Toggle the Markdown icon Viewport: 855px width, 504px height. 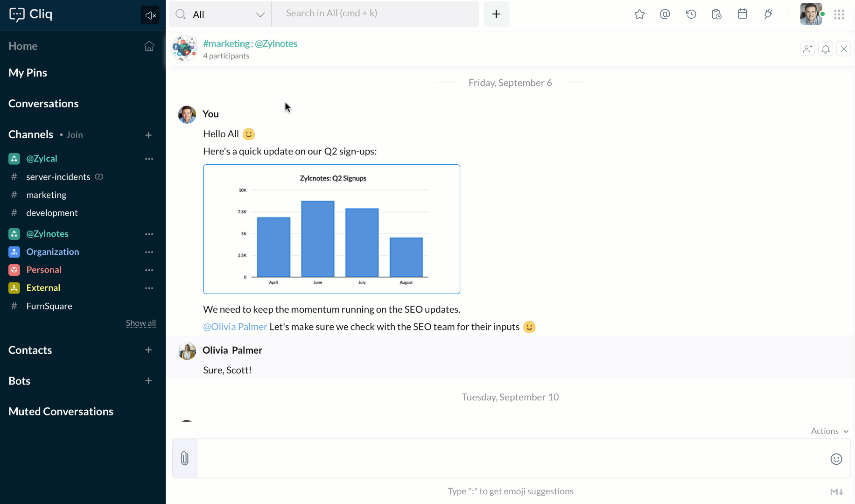point(836,491)
